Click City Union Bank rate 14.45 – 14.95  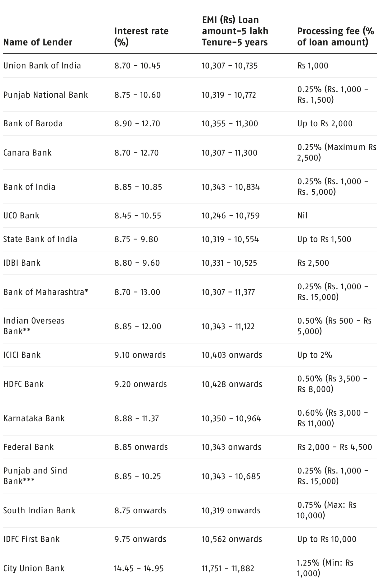139,568
